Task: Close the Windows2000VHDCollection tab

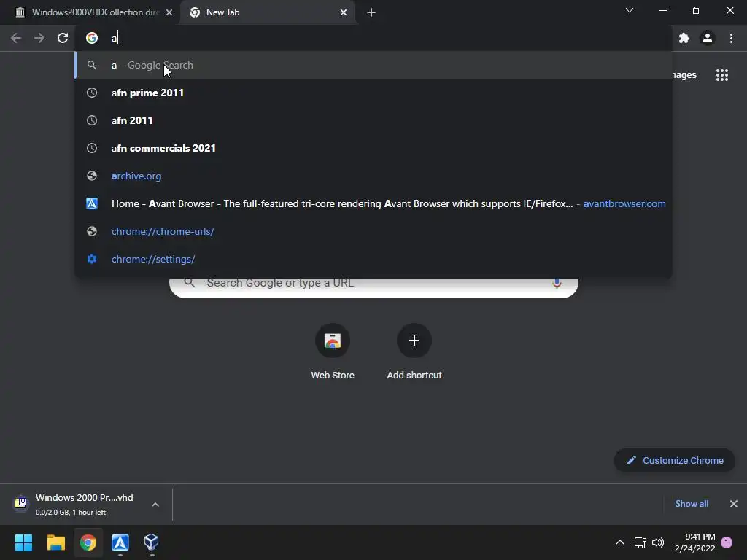Action: [x=169, y=12]
